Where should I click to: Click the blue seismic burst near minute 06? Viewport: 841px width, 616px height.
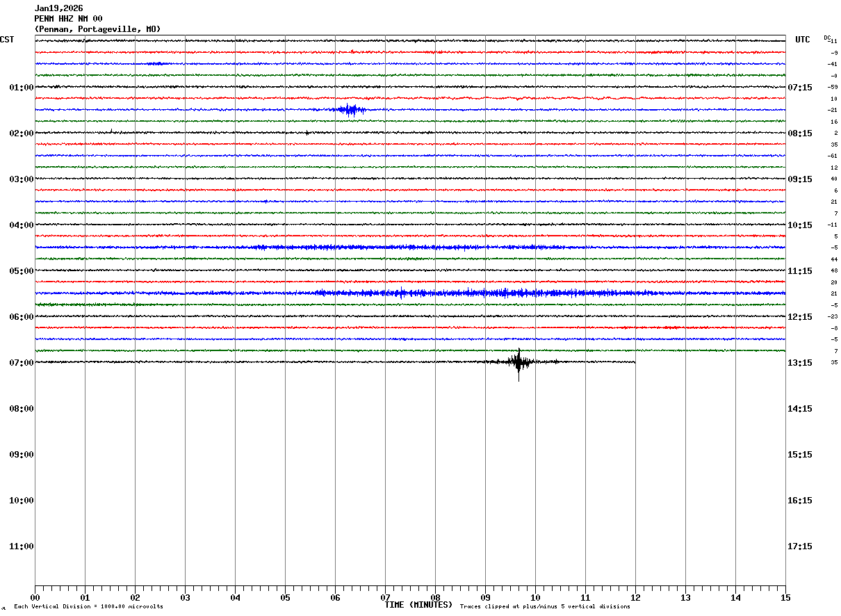pyautogui.click(x=350, y=110)
